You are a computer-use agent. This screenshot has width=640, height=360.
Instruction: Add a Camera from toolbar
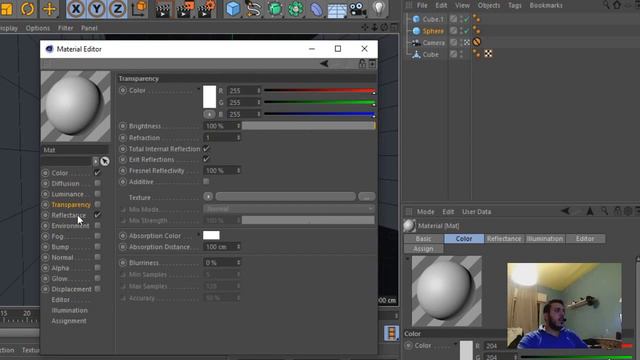coord(358,9)
